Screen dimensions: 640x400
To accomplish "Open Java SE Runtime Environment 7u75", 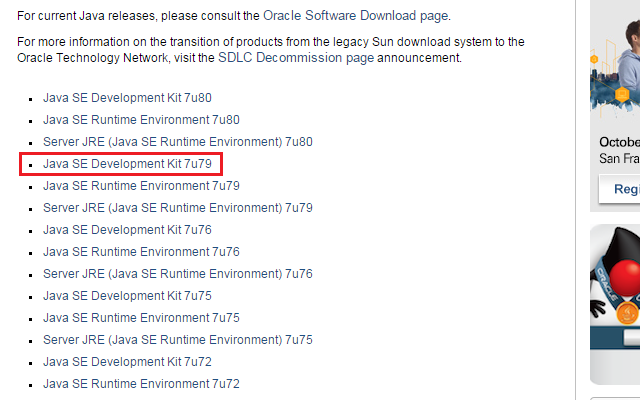I will point(141,318).
